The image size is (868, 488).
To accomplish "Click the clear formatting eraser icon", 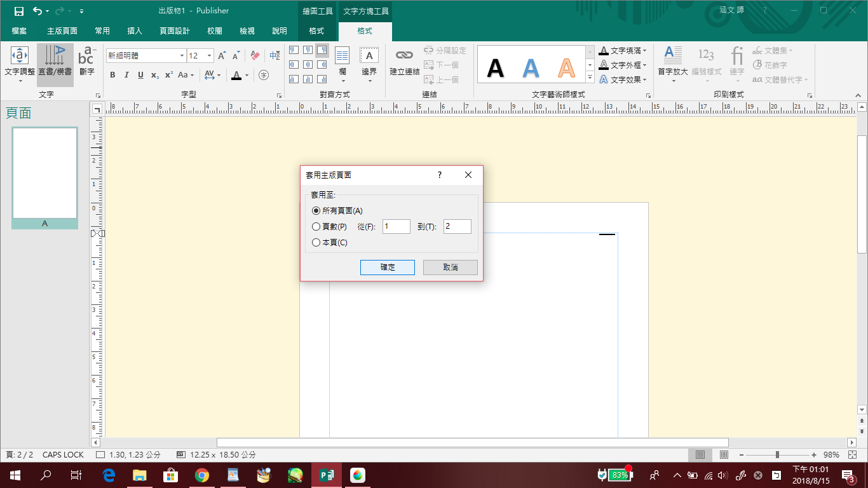I will pos(255,56).
